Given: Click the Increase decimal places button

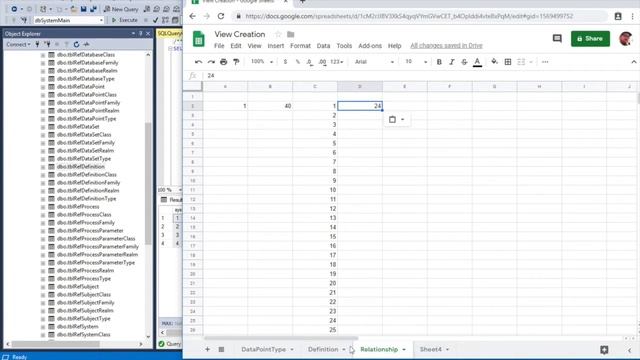Looking at the screenshot, I should 322,62.
